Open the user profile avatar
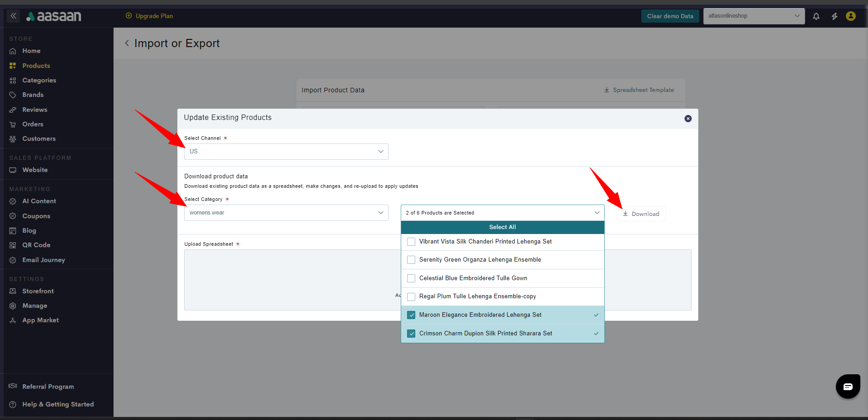The height and width of the screenshot is (420, 868). (850, 16)
